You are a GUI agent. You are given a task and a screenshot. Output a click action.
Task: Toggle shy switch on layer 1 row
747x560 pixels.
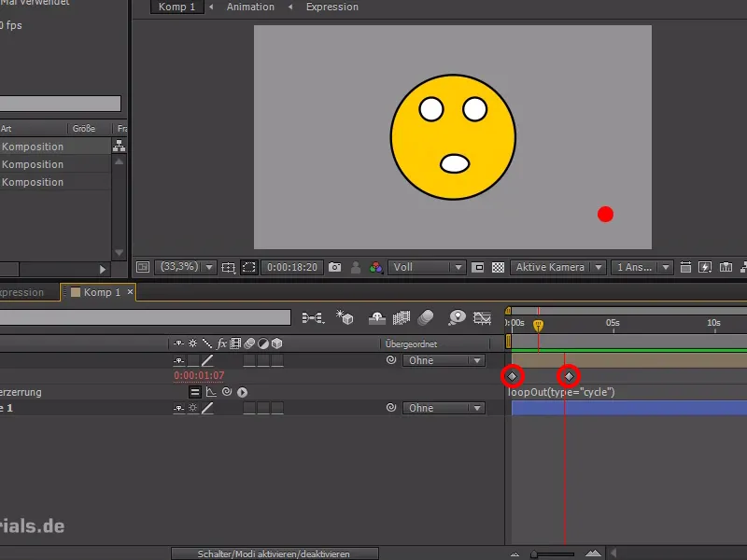178,408
